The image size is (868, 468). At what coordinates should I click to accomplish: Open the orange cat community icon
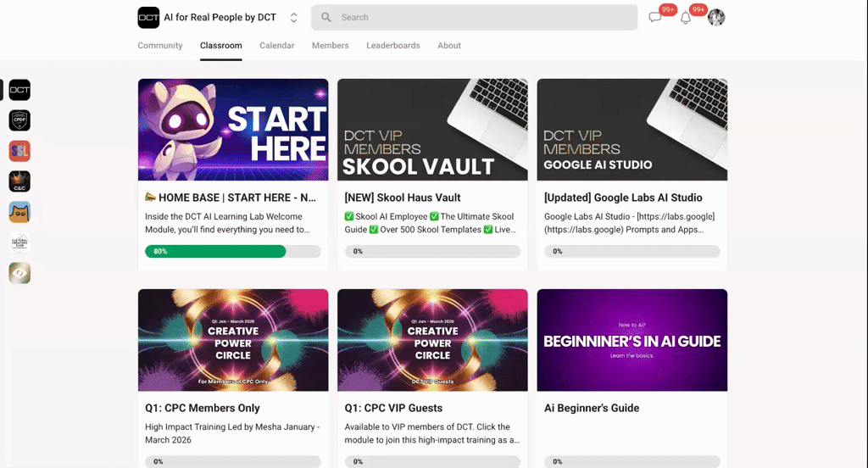19,212
